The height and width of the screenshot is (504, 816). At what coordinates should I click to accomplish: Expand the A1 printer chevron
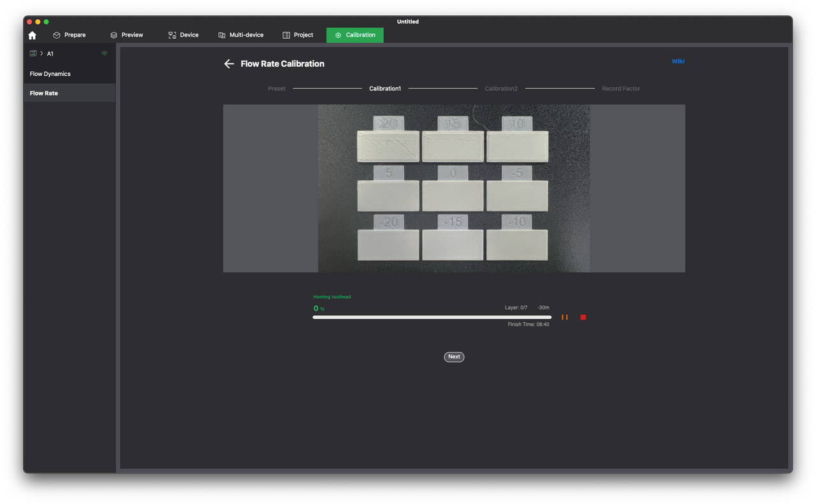pyautogui.click(x=41, y=54)
